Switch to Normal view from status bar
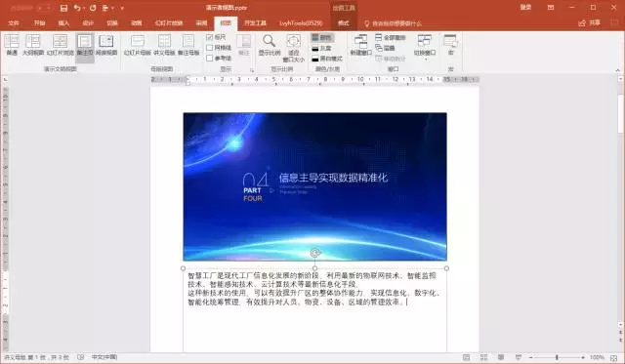The image size is (625, 364). click(466, 357)
